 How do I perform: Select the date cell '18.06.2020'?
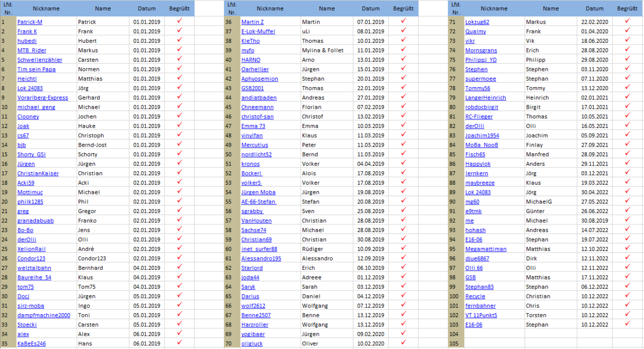pos(595,41)
